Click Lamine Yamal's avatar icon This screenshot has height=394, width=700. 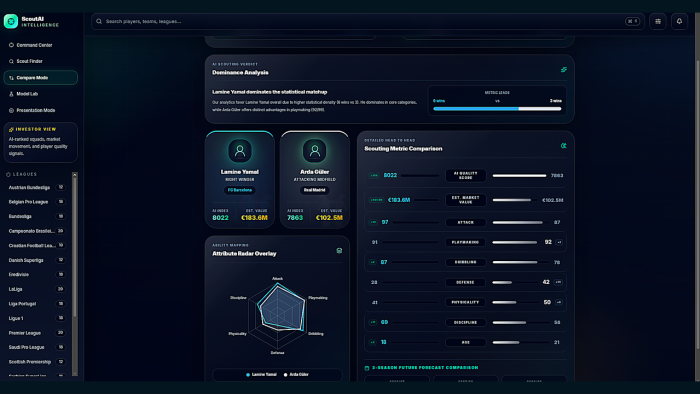(240, 151)
